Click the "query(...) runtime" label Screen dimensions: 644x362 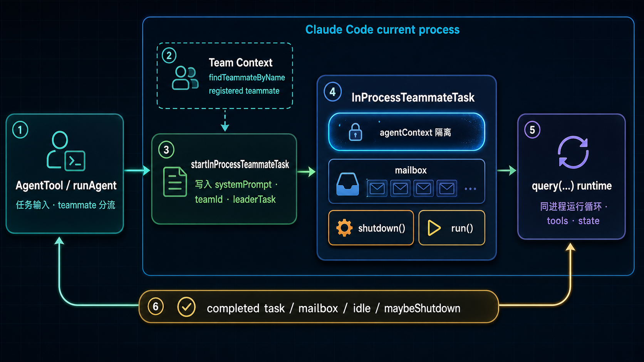coord(572,186)
